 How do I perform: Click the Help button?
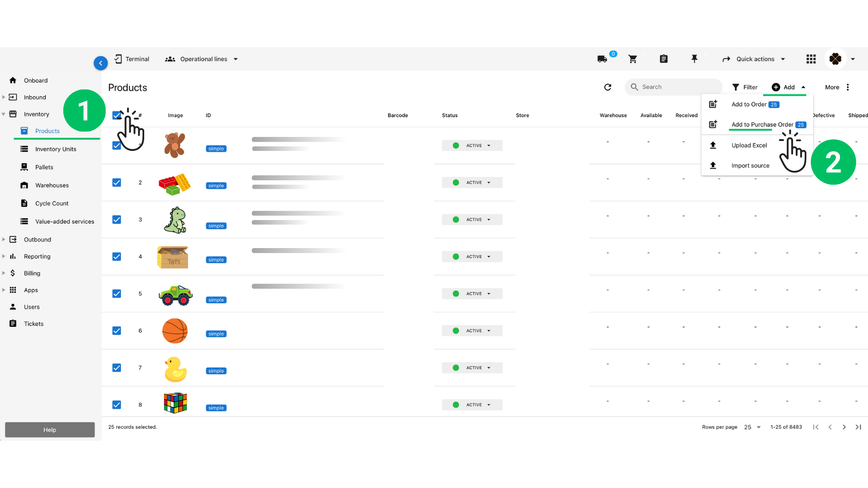(x=50, y=430)
